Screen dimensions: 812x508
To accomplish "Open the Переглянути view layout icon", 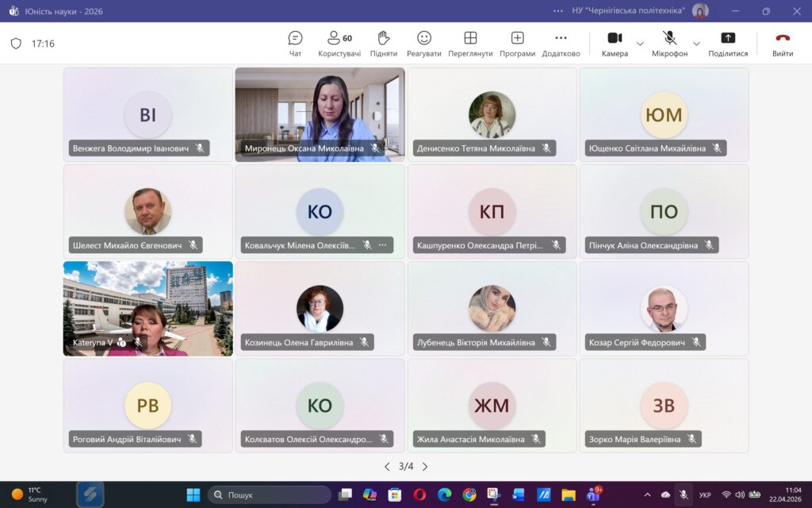I will pyautogui.click(x=470, y=38).
